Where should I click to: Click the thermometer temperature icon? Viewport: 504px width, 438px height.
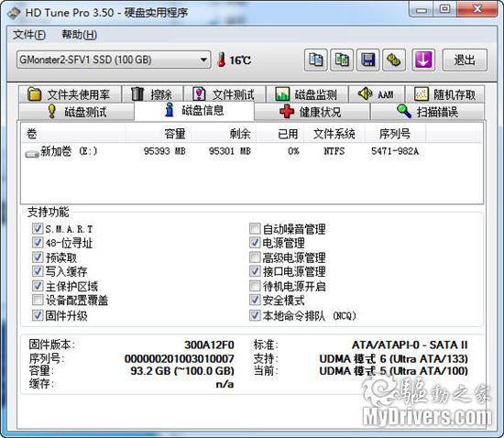tap(221, 60)
